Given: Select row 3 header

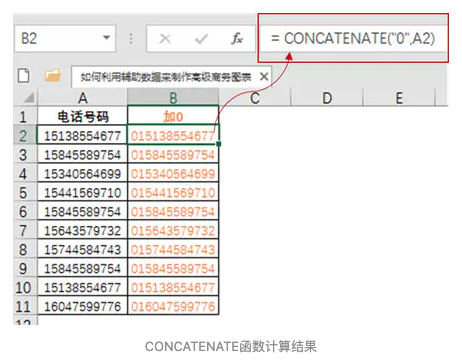Looking at the screenshot, I should 25,154.
